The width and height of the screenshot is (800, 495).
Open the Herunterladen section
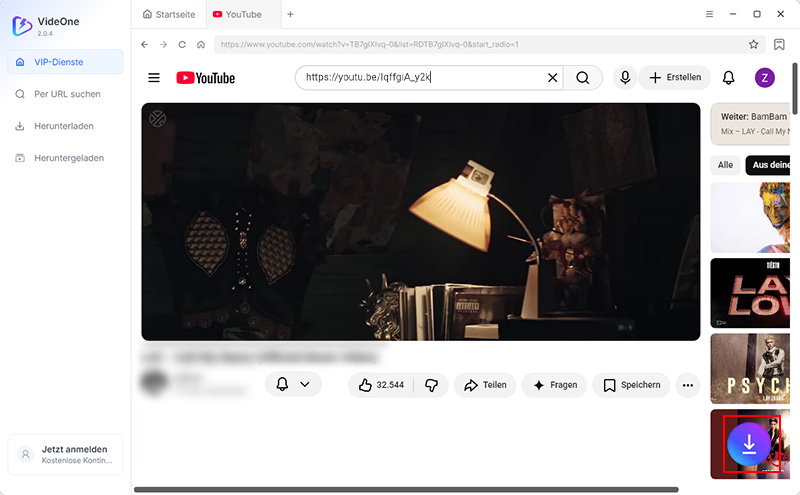65,126
